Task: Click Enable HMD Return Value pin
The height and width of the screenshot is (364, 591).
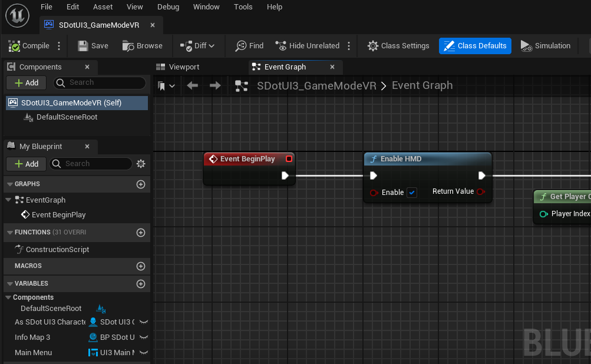Action: tap(481, 191)
